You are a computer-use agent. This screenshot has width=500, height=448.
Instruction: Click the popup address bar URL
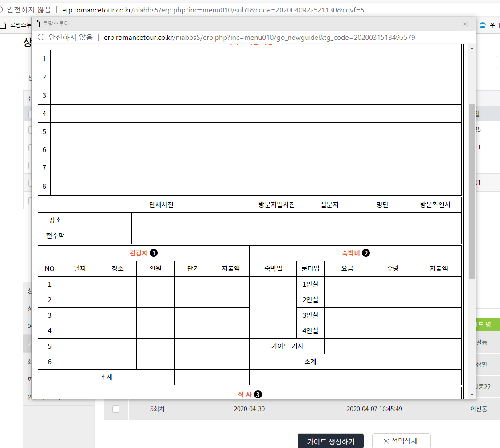pyautogui.click(x=259, y=38)
